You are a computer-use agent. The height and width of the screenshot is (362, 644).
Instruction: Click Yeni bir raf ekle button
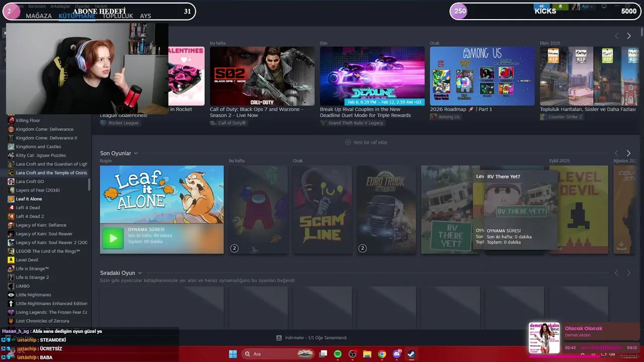pyautogui.click(x=366, y=142)
